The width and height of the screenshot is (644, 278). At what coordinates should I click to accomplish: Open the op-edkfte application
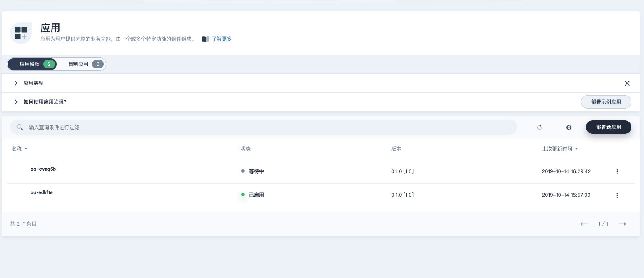42,192
